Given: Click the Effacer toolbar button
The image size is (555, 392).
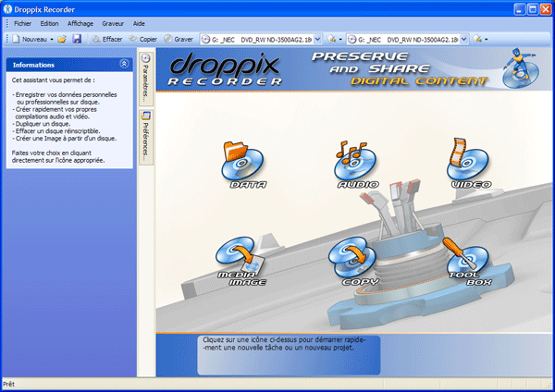Looking at the screenshot, I should point(107,39).
